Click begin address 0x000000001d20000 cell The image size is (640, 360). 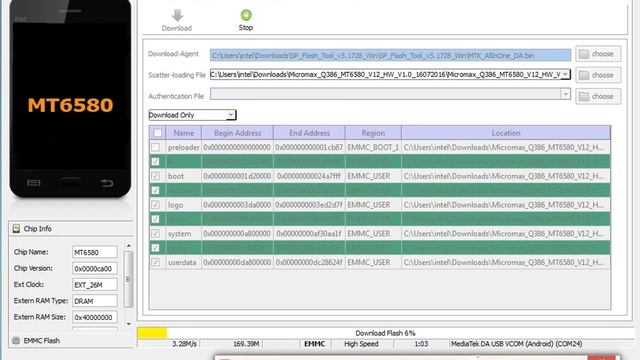pos(238,176)
